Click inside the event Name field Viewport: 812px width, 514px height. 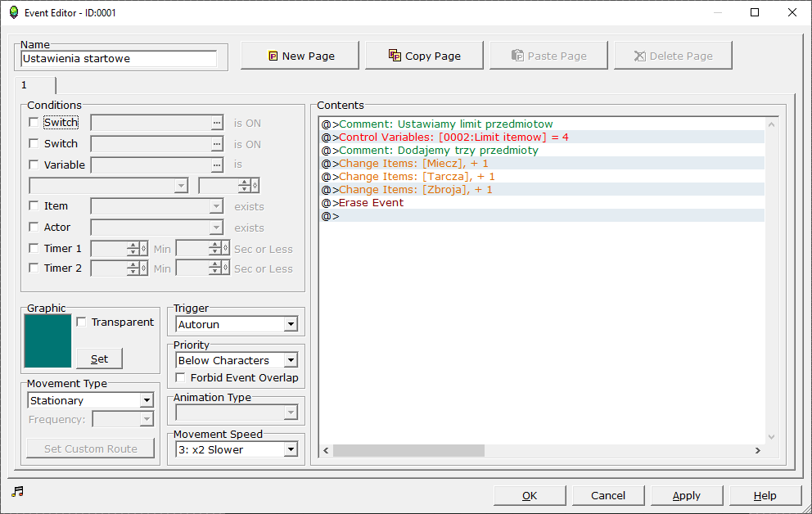pyautogui.click(x=119, y=58)
